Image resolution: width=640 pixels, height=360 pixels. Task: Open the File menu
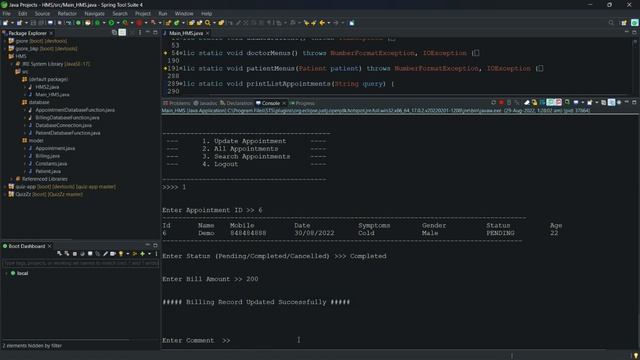(x=6, y=13)
